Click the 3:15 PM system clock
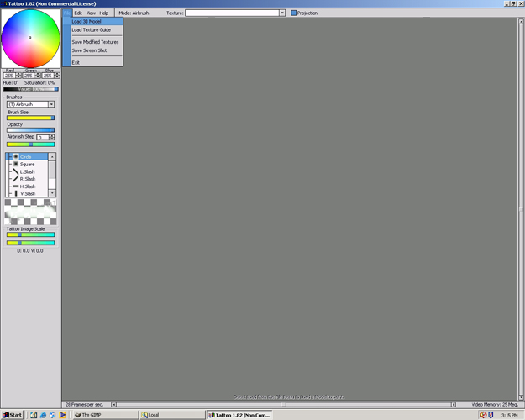Viewport: 525px width, 420px height. coord(509,415)
